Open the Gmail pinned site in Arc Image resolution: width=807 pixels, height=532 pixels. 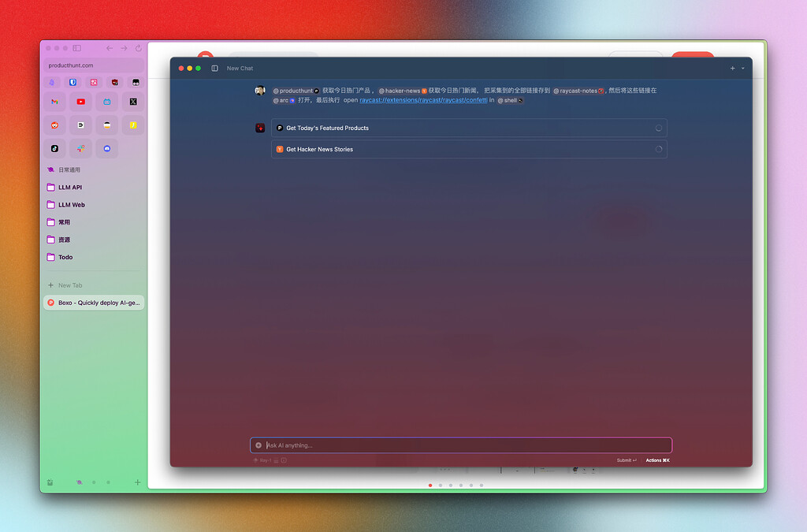(x=54, y=102)
